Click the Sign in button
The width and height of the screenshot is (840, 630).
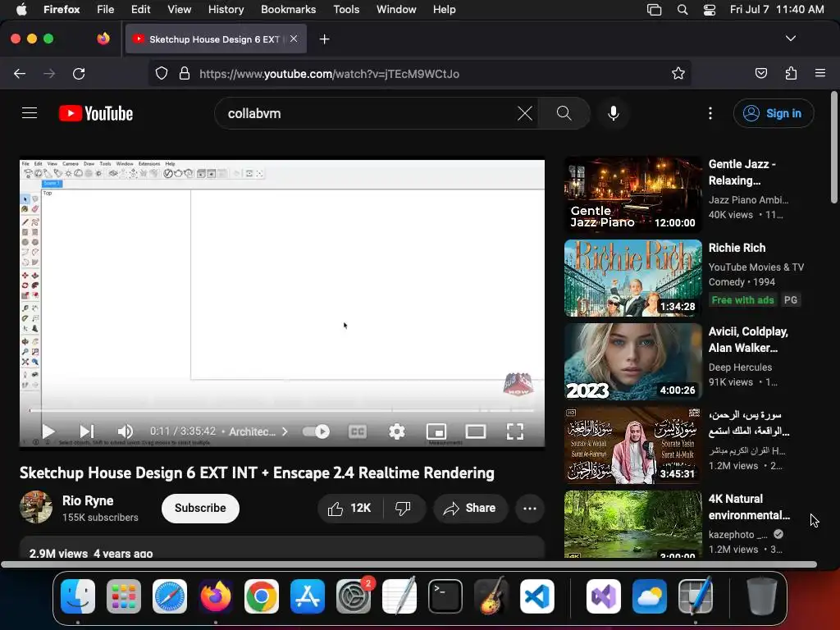pyautogui.click(x=774, y=113)
